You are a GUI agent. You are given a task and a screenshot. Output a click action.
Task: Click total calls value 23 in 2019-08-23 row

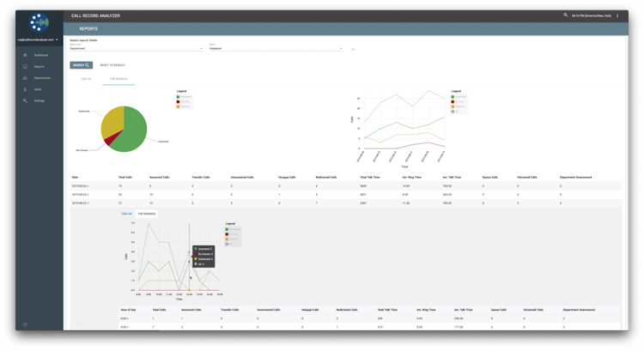120,195
